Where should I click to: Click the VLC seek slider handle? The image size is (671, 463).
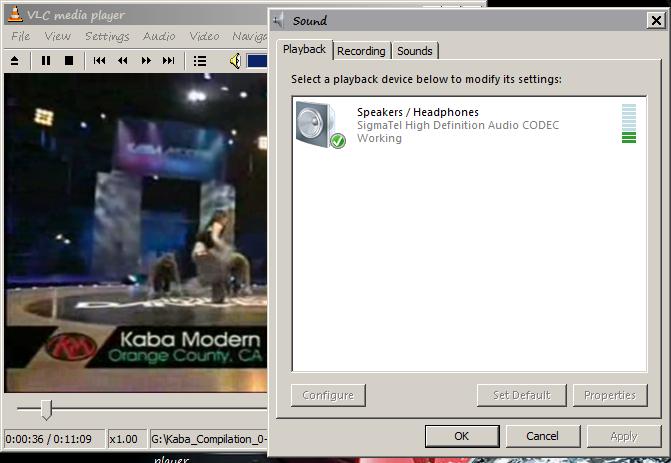coord(46,410)
